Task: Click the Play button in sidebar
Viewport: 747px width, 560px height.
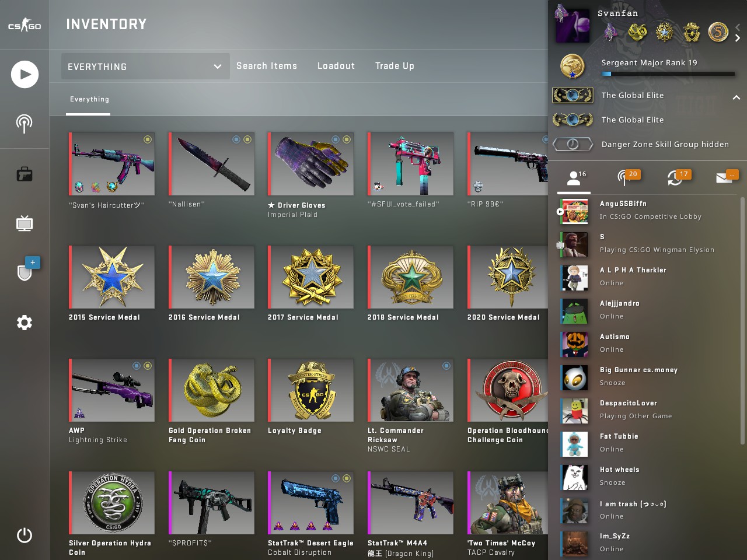Action: pyautogui.click(x=25, y=74)
